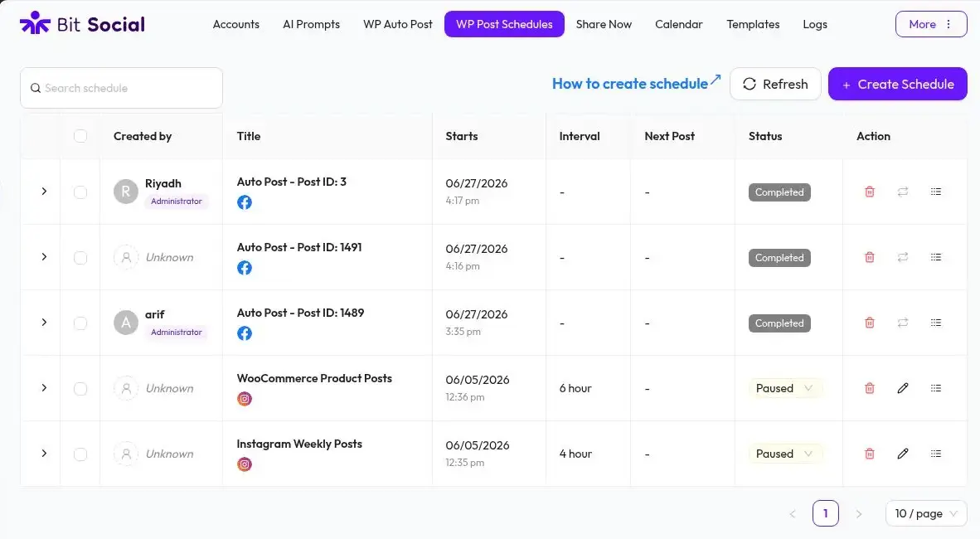This screenshot has width=980, height=539.
Task: Select checkbox for WooCommerce Product Posts row
Action: pyautogui.click(x=80, y=389)
